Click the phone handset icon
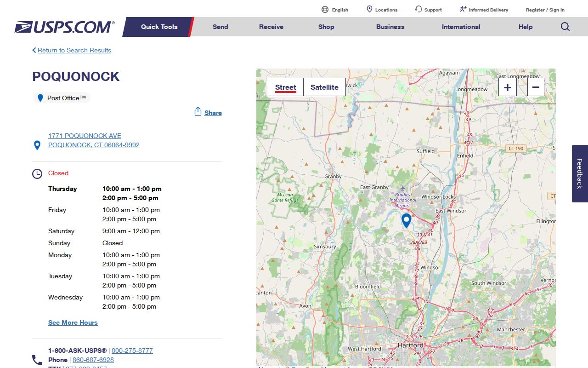 click(x=37, y=360)
